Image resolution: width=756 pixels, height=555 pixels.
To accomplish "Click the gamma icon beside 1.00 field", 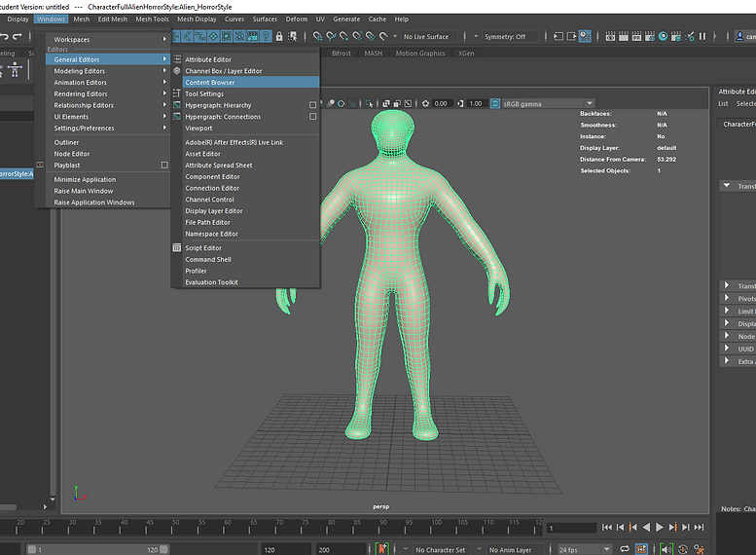I will click(x=460, y=104).
